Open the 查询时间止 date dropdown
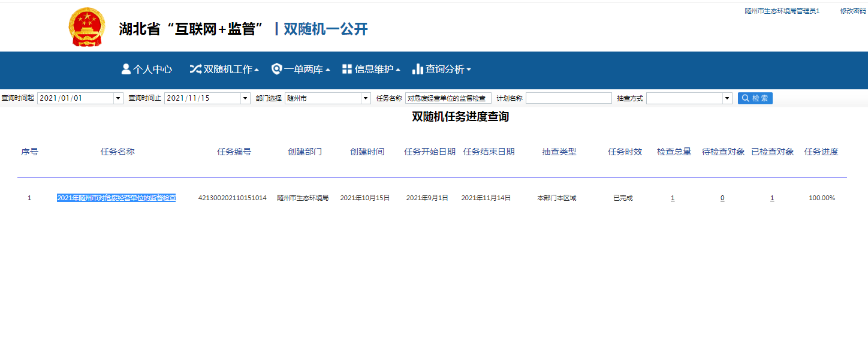 (x=245, y=98)
